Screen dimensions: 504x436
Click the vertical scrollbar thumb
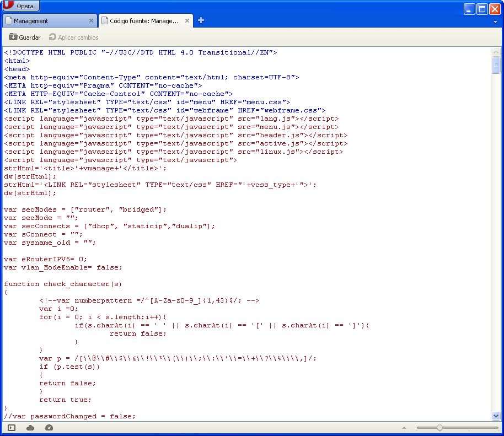tap(496, 65)
